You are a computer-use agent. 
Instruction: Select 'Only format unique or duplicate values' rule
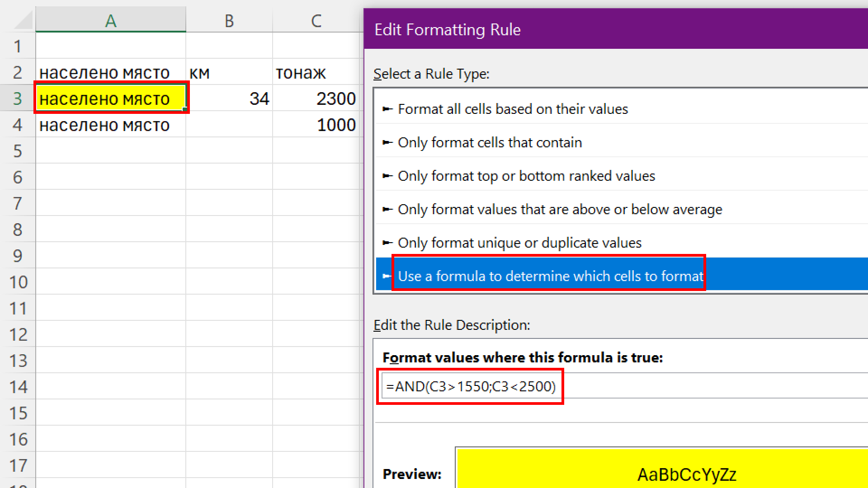click(519, 243)
